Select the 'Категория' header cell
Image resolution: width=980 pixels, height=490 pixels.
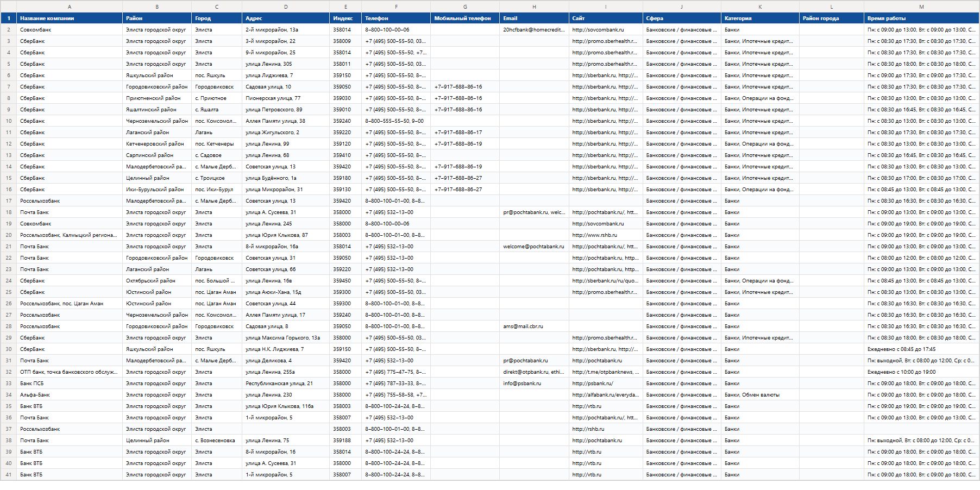click(x=760, y=18)
